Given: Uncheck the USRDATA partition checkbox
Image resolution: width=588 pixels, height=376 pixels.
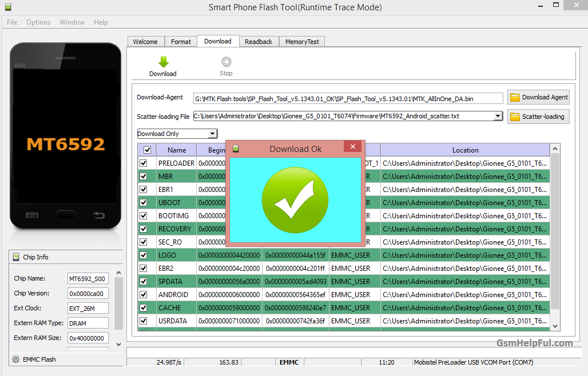Looking at the screenshot, I should coord(143,321).
